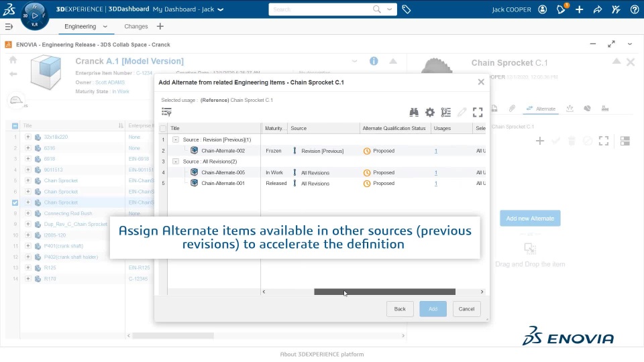Open Usages link for Chain-Alternate-001
Screen dimensions: 644x362
pos(436,184)
